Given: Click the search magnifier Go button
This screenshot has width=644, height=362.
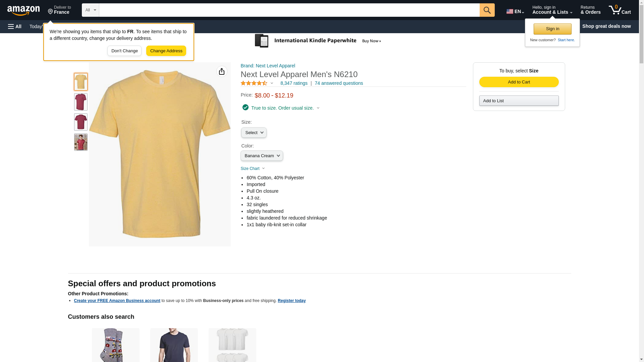Looking at the screenshot, I should (x=487, y=10).
